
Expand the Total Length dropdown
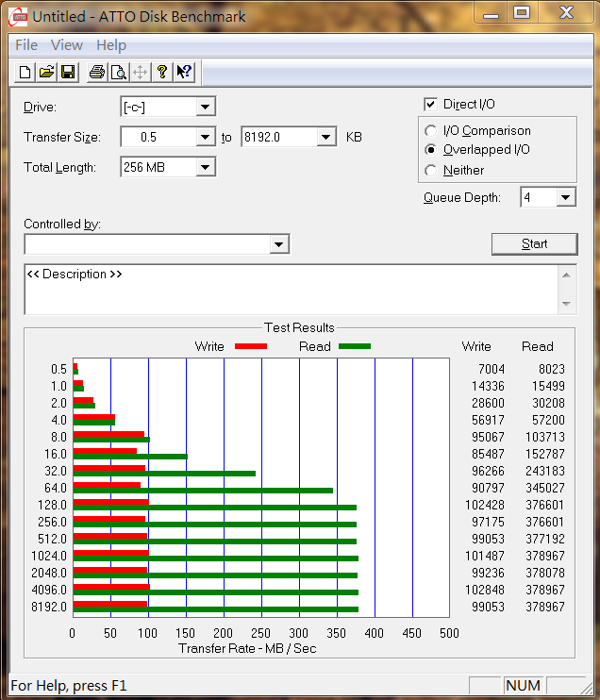(x=205, y=167)
